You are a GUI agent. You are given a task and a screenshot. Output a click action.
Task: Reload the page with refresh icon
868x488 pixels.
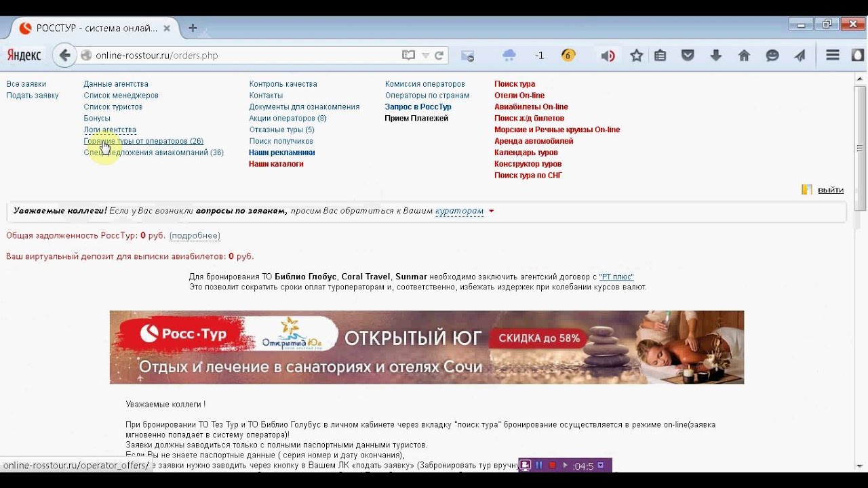(x=439, y=56)
